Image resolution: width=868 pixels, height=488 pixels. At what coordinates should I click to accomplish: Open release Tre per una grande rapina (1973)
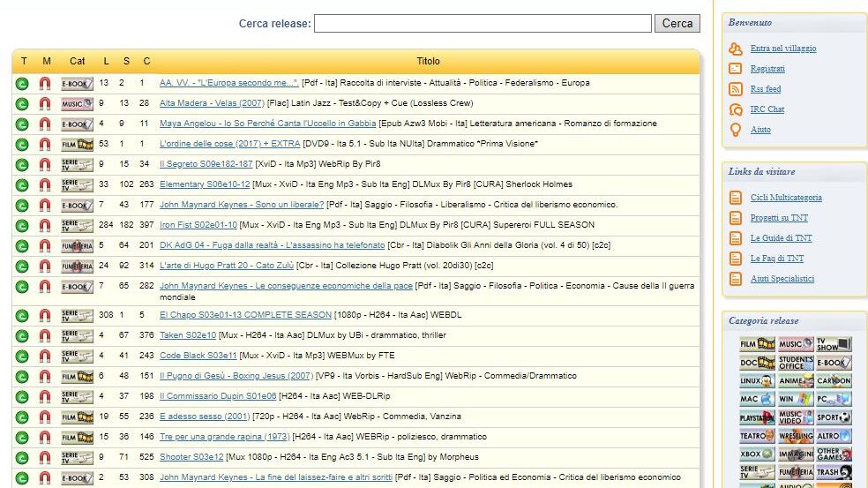coord(224,437)
